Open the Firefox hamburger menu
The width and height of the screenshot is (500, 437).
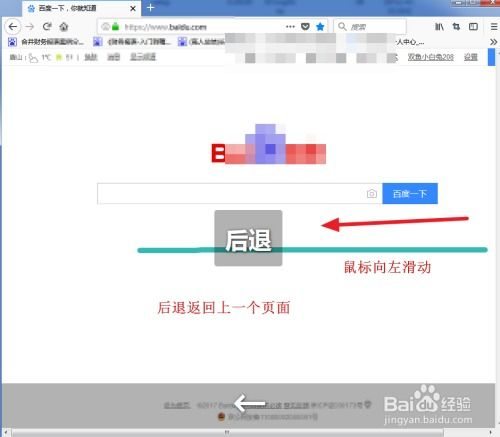494,27
